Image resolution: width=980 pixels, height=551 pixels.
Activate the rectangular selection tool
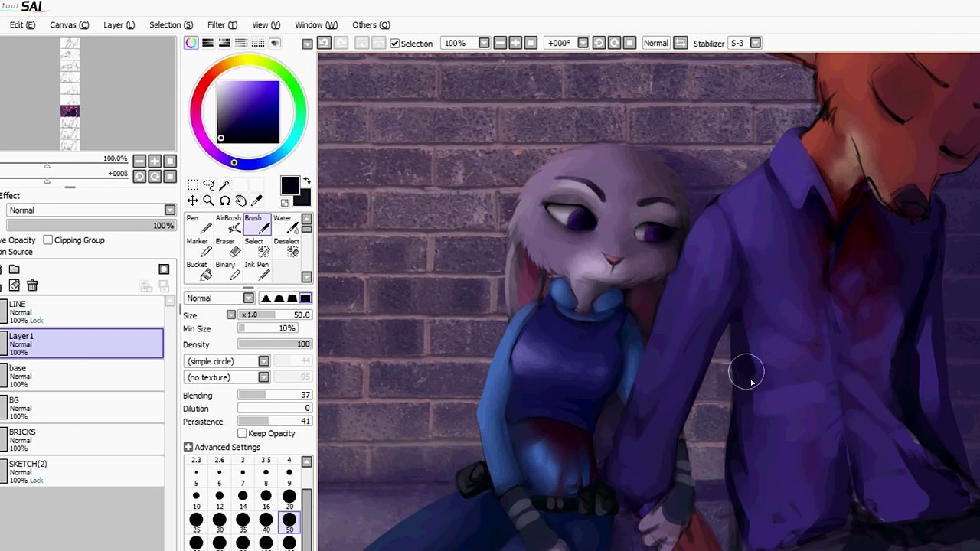tap(193, 184)
